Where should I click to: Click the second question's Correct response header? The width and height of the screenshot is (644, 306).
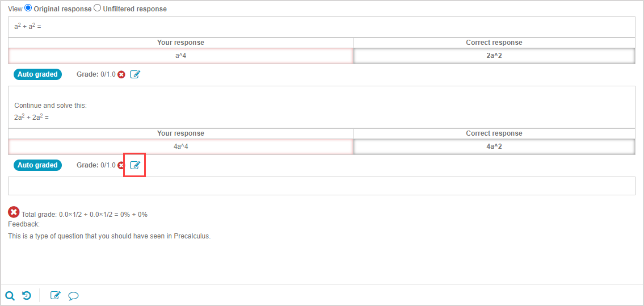494,133
